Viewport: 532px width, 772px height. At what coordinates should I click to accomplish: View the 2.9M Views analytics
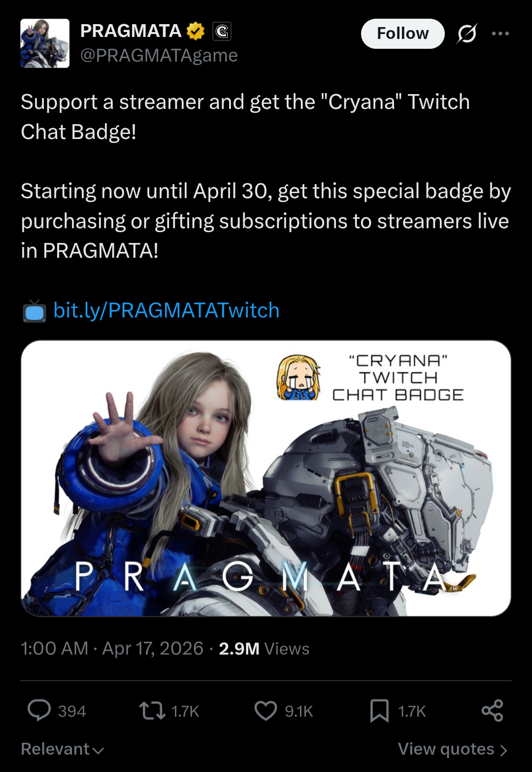pyautogui.click(x=264, y=649)
